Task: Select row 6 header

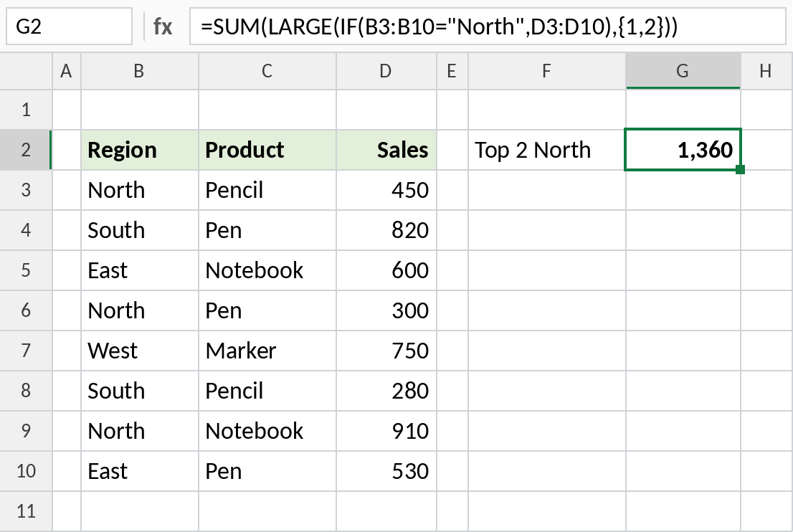Action: tap(26, 310)
